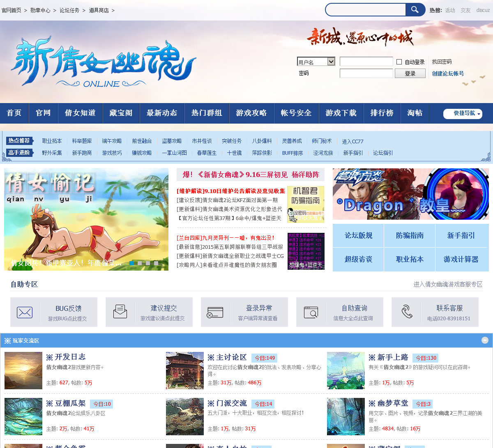Open [维护解读]9.10日维护公告 news link
This screenshot has width=493, height=448.
[231, 191]
